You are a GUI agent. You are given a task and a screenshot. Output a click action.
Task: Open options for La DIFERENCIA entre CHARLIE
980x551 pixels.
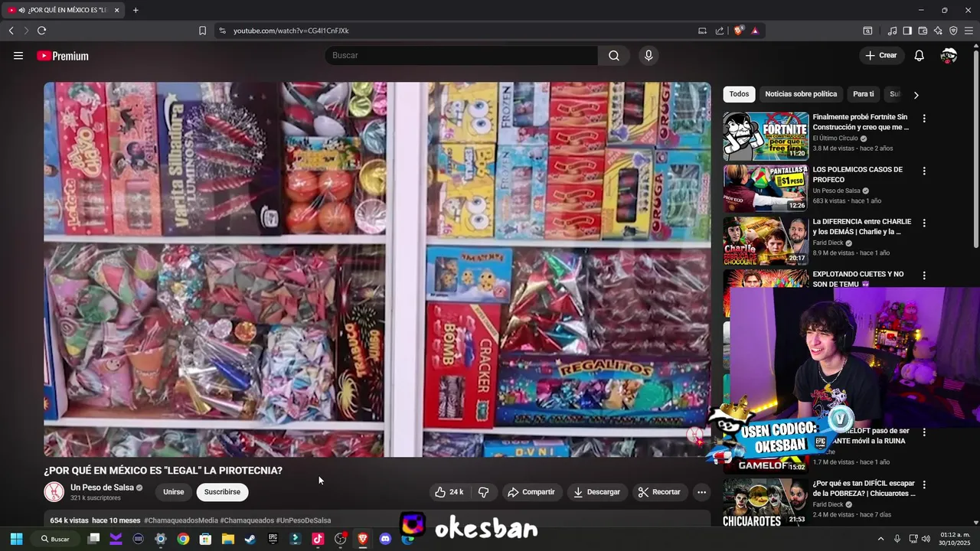[x=924, y=223]
